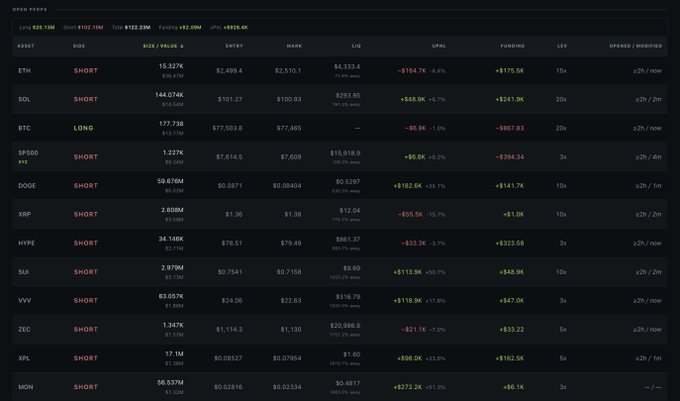
Task: Click the Entry column header
Action: pos(234,46)
